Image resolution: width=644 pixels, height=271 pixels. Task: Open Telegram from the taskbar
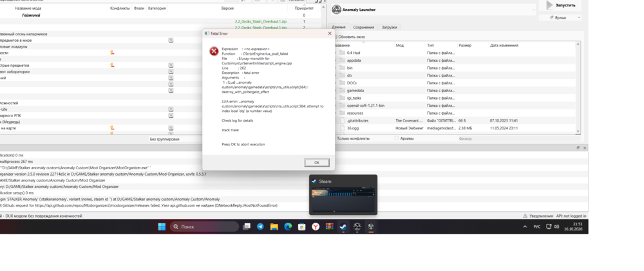pyautogui.click(x=260, y=227)
